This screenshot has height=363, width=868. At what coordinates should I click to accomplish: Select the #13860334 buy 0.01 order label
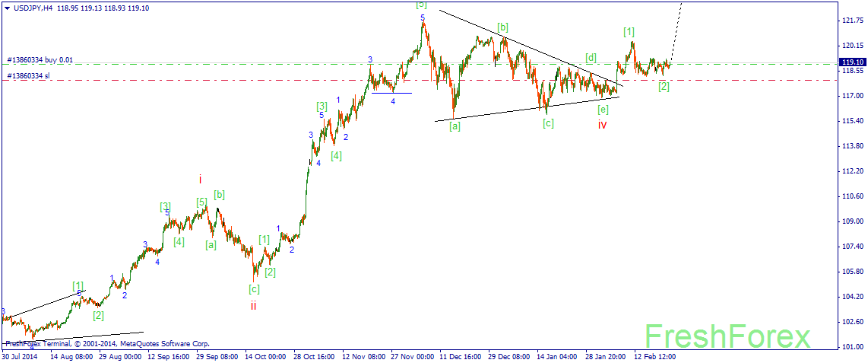pyautogui.click(x=41, y=59)
